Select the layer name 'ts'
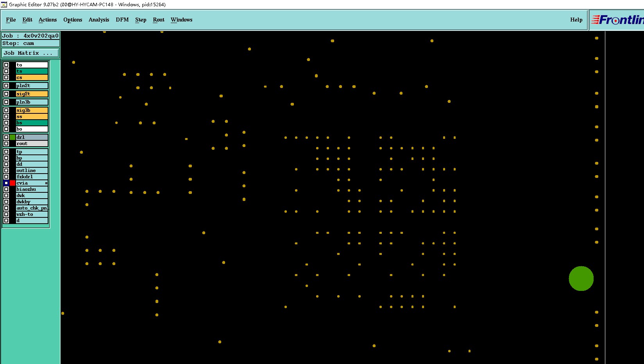644x364 pixels. pyautogui.click(x=32, y=71)
